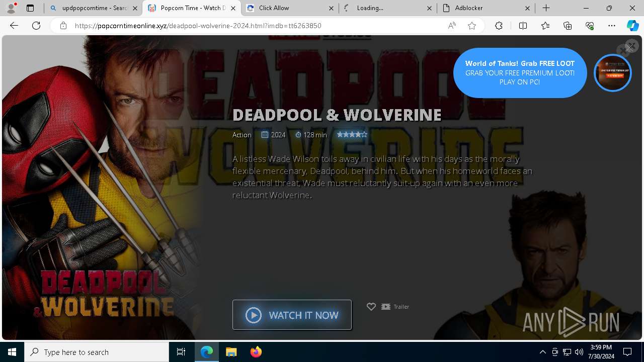Close the updpopcorntime search tab
This screenshot has height=362, width=644.
(135, 8)
